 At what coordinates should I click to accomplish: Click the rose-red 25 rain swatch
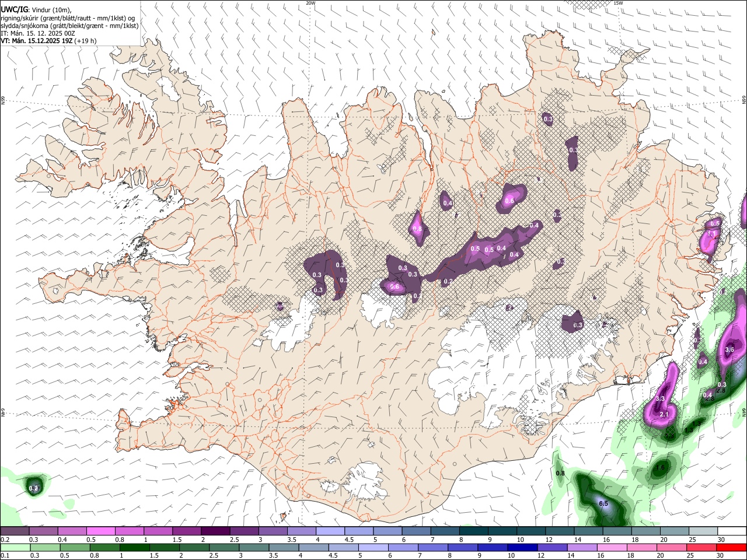[x=702, y=547]
